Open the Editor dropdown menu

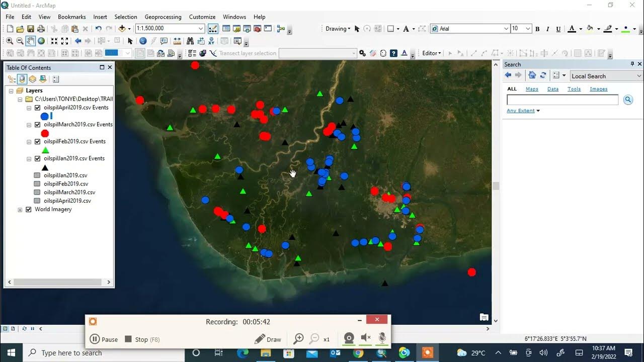[431, 53]
